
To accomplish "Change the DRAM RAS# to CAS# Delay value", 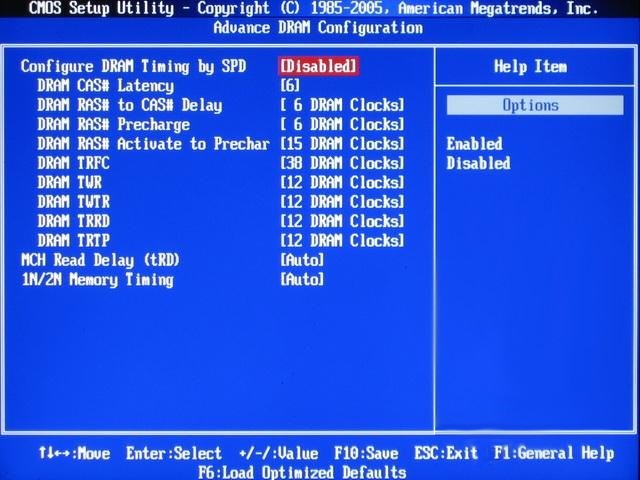I will (x=342, y=105).
